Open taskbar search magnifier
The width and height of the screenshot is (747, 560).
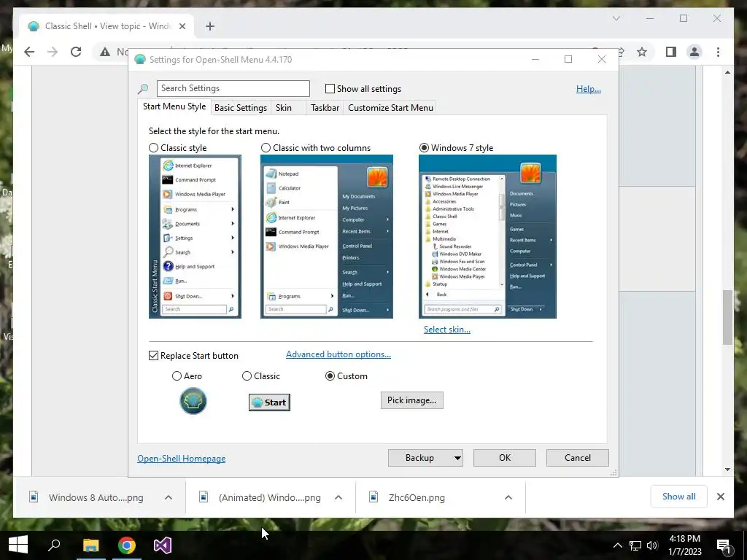tap(54, 545)
